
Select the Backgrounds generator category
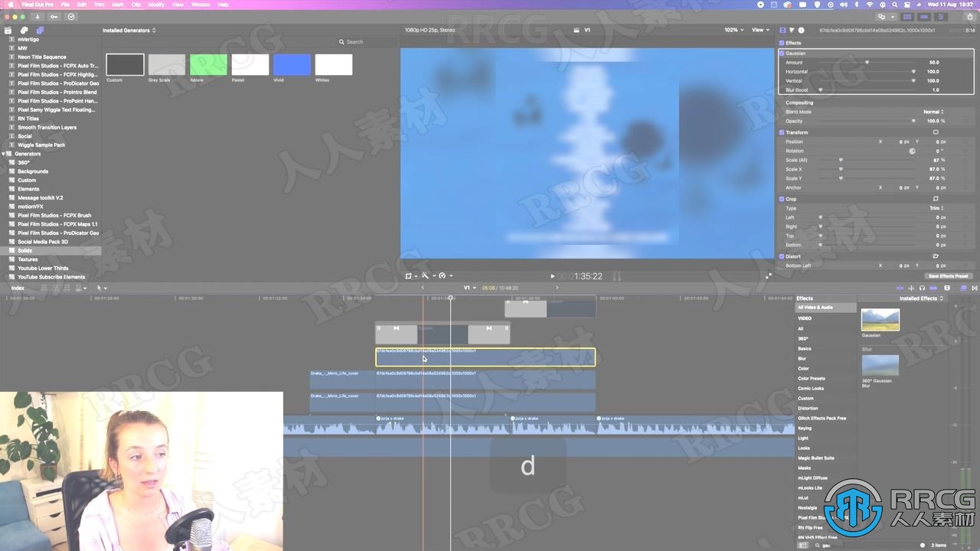(x=33, y=171)
